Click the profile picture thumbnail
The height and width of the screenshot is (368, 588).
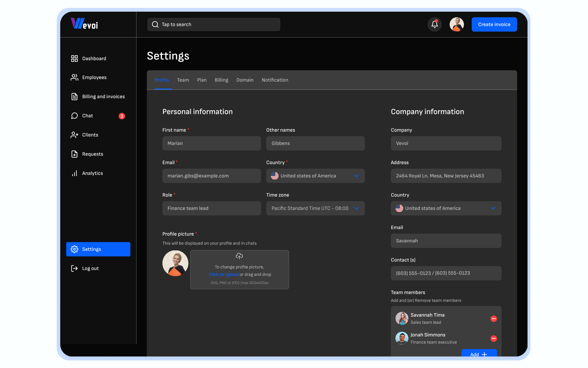click(175, 263)
